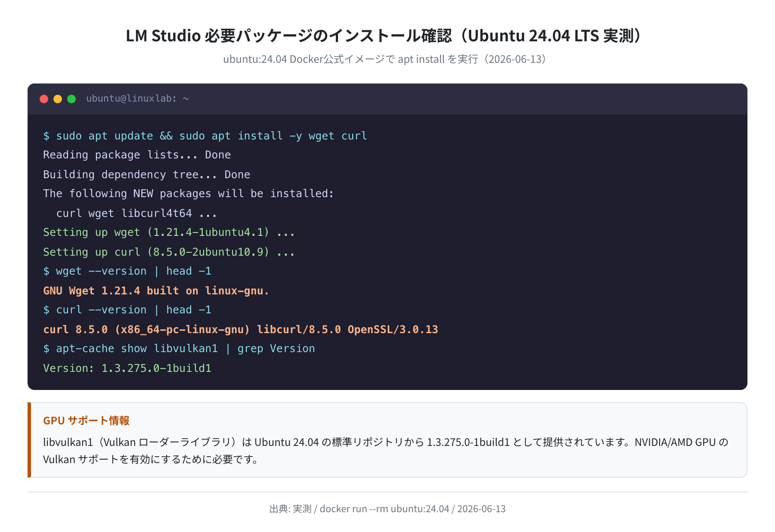775x532 pixels.
Task: Click the libvulkan1 description paragraph in callout
Action: 386,451
